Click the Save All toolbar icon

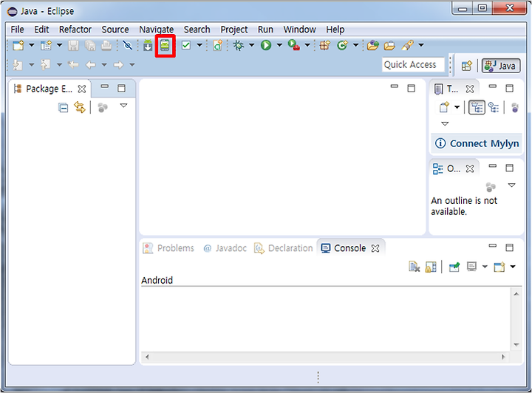(x=90, y=46)
